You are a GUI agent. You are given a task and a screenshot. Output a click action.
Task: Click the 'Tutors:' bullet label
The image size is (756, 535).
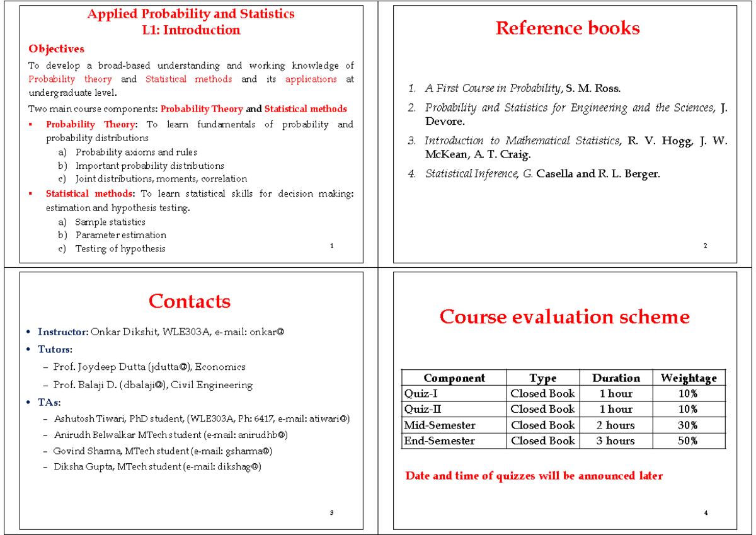tap(55, 349)
